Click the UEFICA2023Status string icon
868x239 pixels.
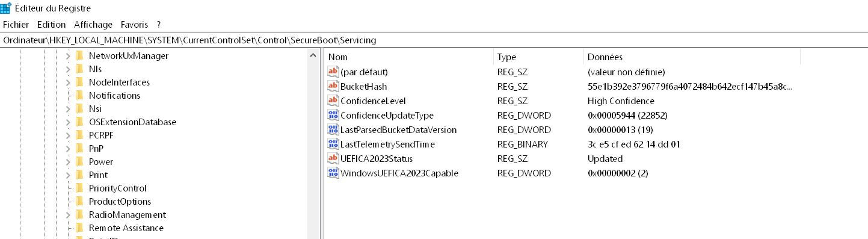(333, 158)
